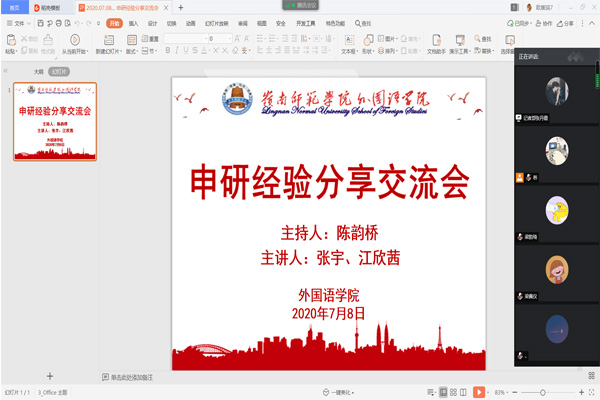Start slideshow from current slide (从当前开始)
600x400 pixels.
(x=74, y=40)
